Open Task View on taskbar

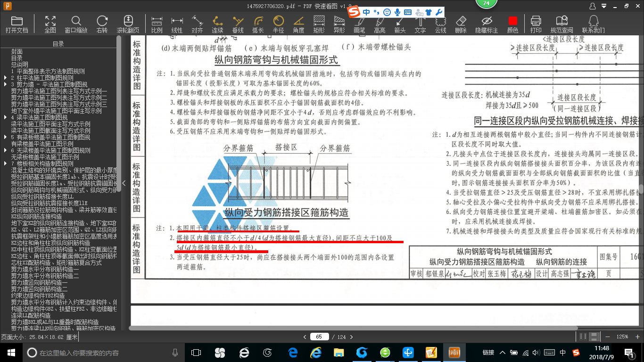(x=196, y=352)
